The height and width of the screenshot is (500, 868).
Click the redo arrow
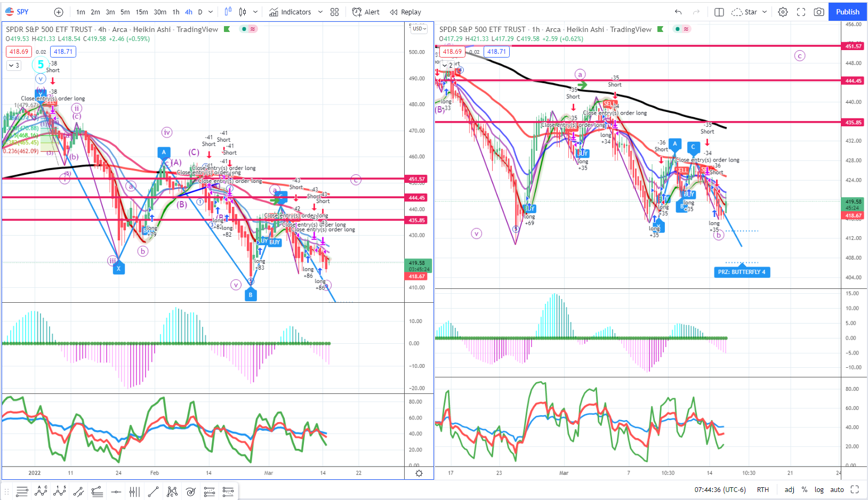(x=696, y=12)
